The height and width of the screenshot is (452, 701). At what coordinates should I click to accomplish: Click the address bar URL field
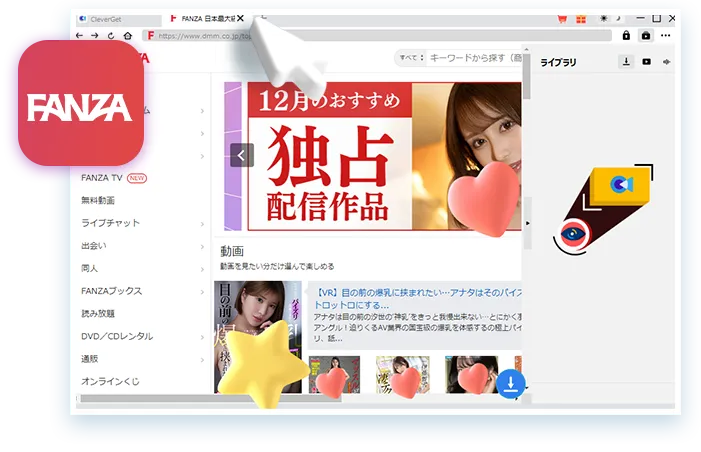(x=377, y=36)
